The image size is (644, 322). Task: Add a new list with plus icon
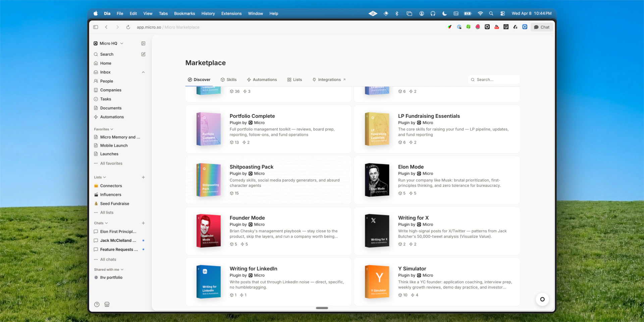143,177
